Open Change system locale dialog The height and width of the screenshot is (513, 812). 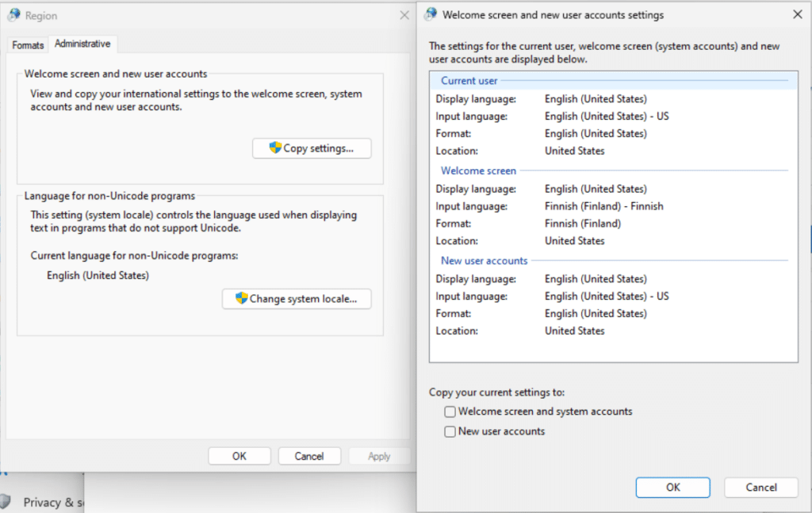pos(297,299)
